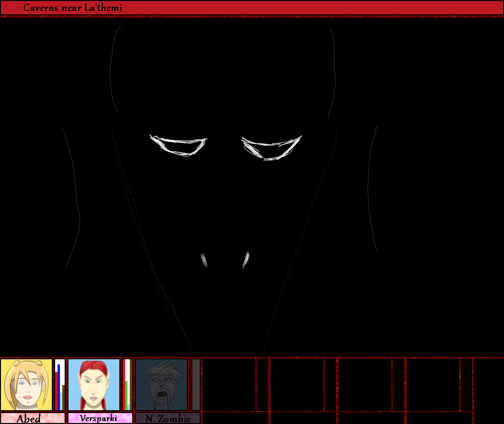
Task: Click the 'Caverns near La'themi' location title
Action: [x=73, y=8]
